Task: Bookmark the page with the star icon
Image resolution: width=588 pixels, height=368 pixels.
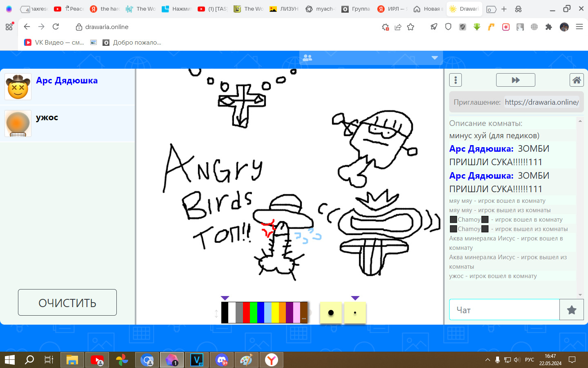Action: (x=411, y=27)
